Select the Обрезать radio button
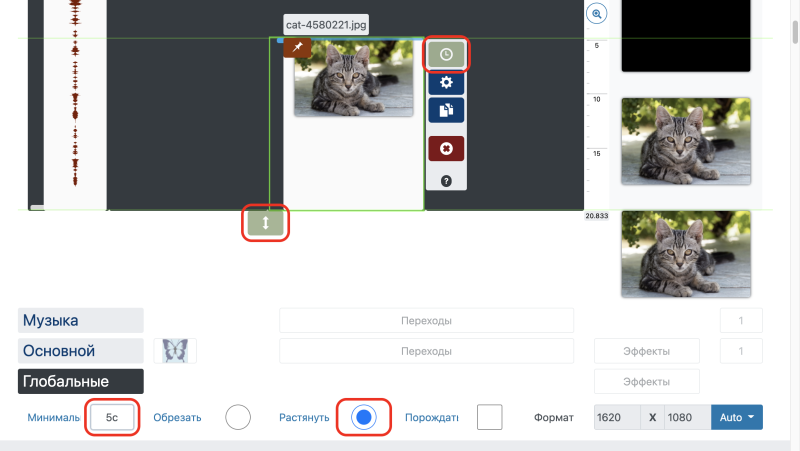The height and width of the screenshot is (451, 800). pos(238,417)
